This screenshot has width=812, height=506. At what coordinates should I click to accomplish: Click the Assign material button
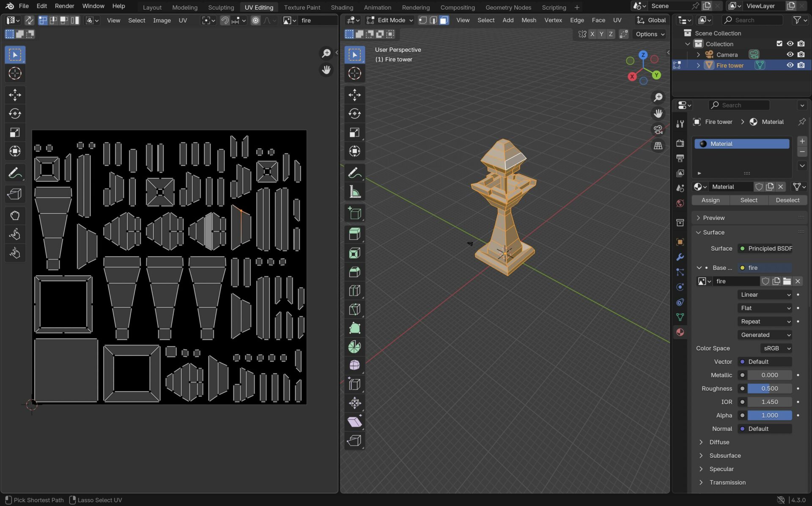(x=710, y=200)
